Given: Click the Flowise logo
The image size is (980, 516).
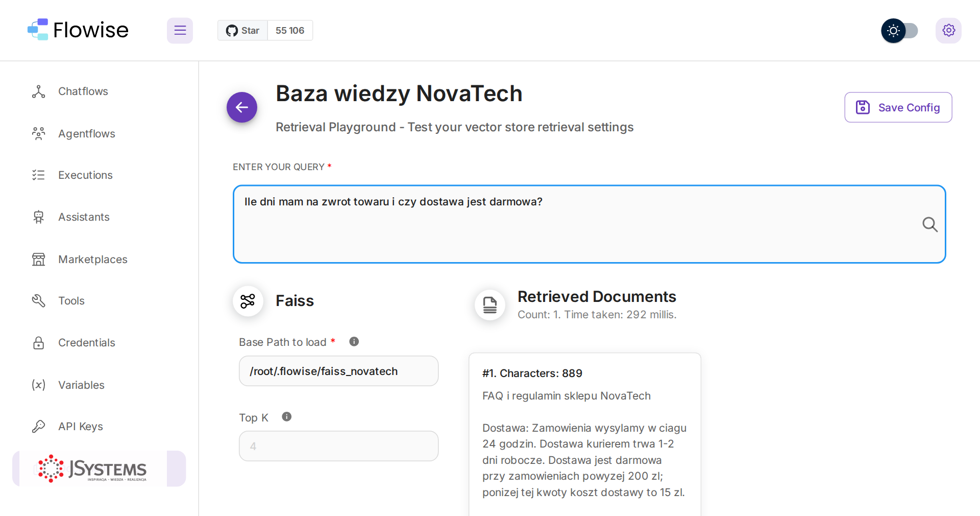Looking at the screenshot, I should click(78, 30).
